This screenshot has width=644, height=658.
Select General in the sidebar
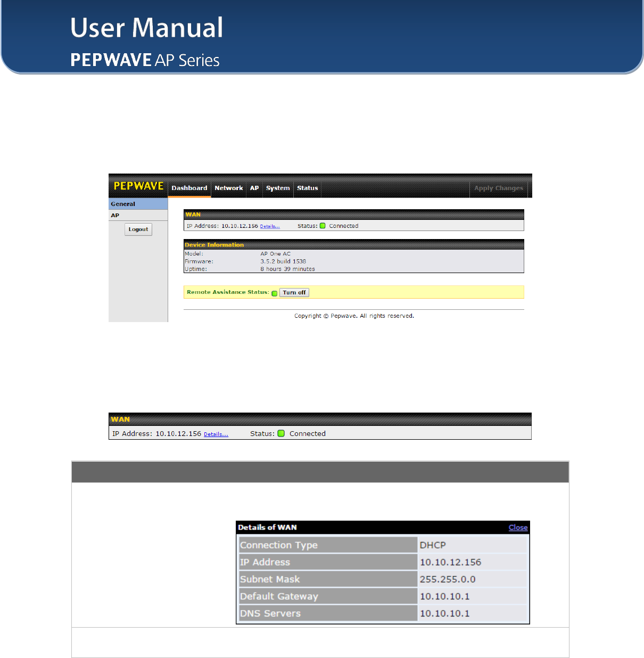click(x=138, y=204)
